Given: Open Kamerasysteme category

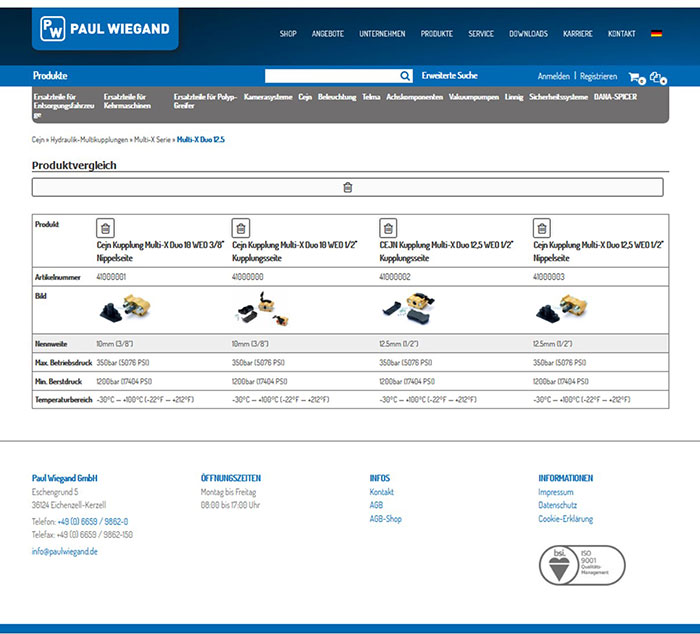Looking at the screenshot, I should (268, 97).
